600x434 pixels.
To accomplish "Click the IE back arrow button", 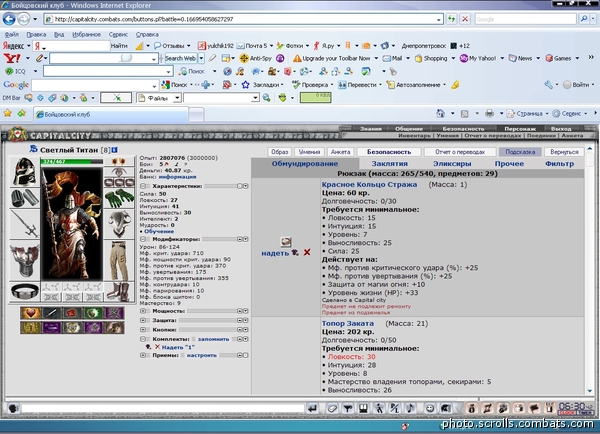I will [x=9, y=19].
